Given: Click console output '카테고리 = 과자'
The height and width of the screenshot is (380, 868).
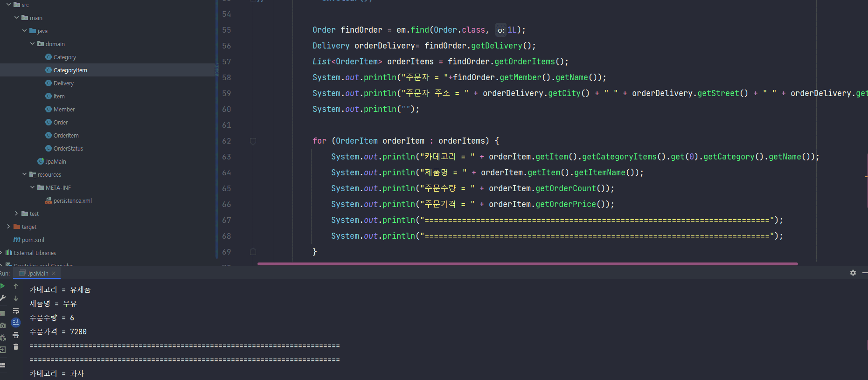Looking at the screenshot, I should click(x=57, y=373).
